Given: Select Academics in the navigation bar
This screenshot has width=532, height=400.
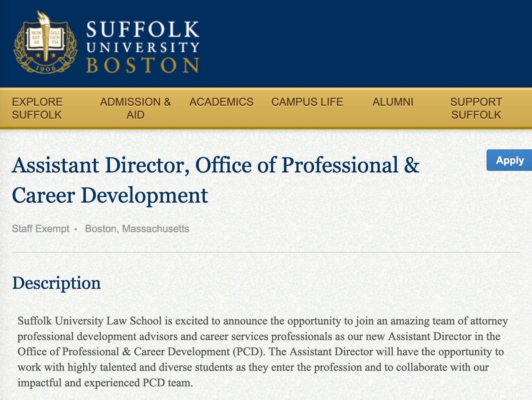Looking at the screenshot, I should pyautogui.click(x=221, y=102).
